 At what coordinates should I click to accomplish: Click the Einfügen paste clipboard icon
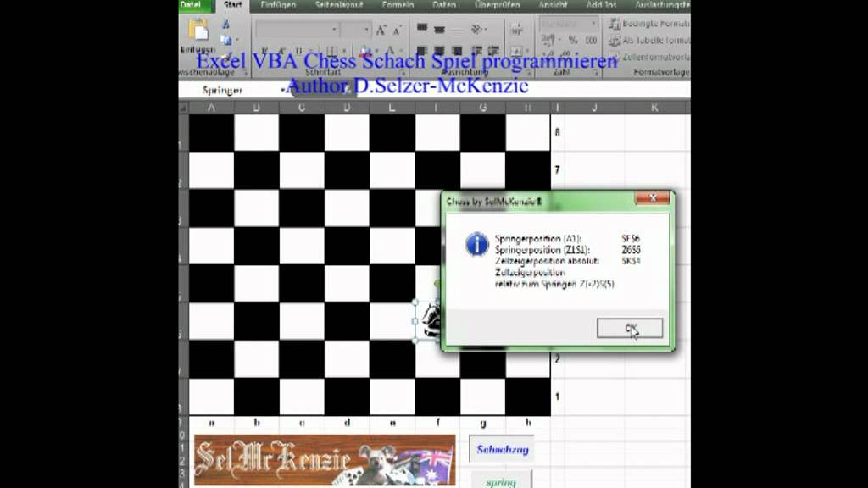(198, 30)
